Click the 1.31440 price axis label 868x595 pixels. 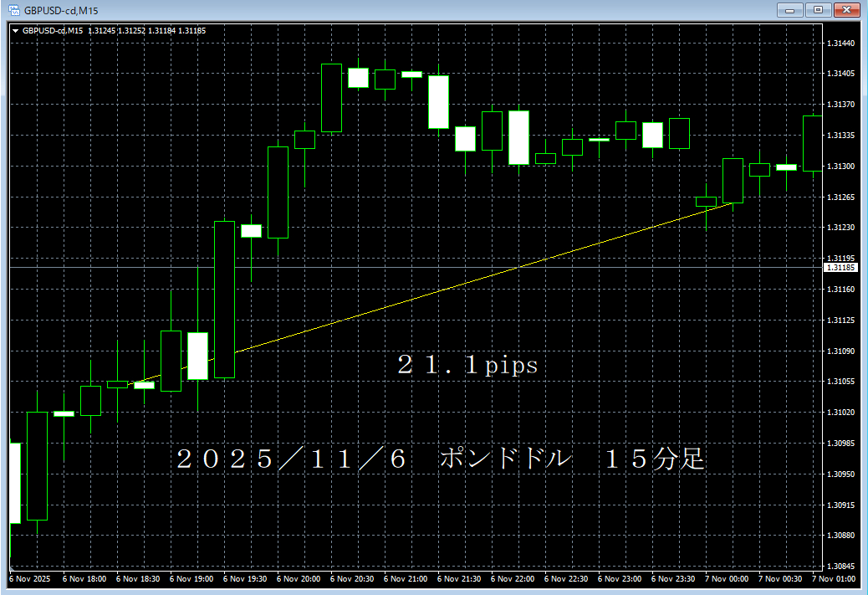pyautogui.click(x=840, y=43)
